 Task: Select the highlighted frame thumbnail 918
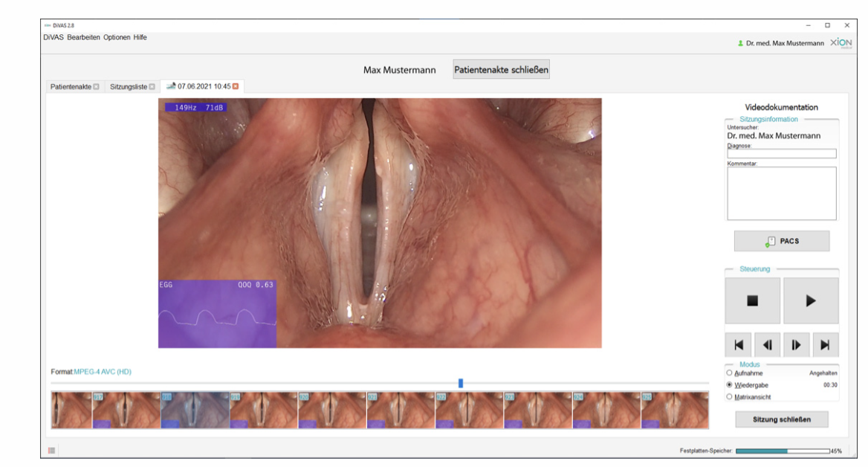(195, 410)
